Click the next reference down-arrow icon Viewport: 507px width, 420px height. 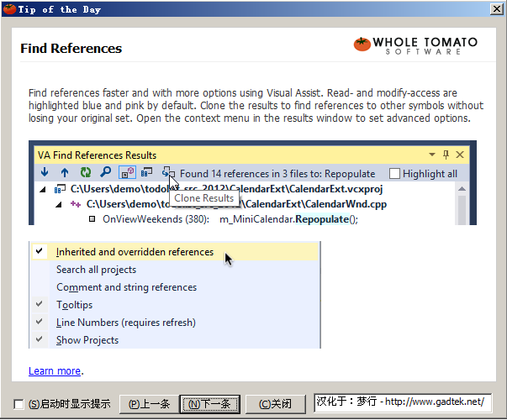[x=45, y=172]
